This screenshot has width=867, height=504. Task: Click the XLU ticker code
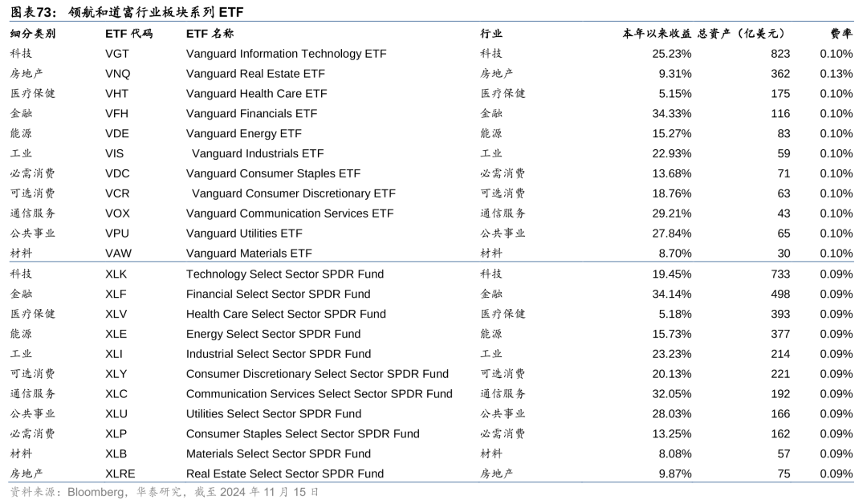tap(116, 414)
